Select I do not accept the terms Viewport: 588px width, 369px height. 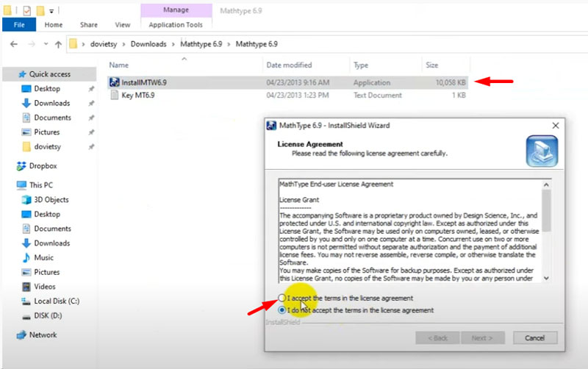coord(282,310)
